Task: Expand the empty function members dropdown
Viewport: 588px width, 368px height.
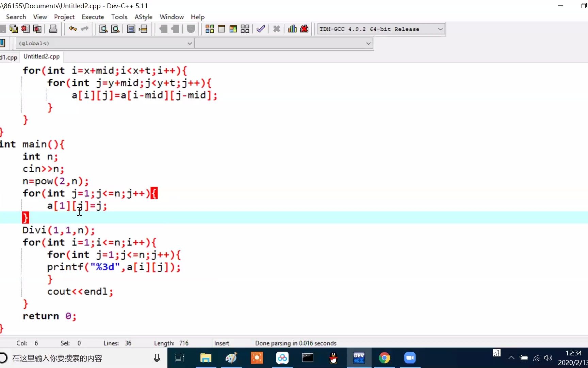Action: tap(284, 43)
